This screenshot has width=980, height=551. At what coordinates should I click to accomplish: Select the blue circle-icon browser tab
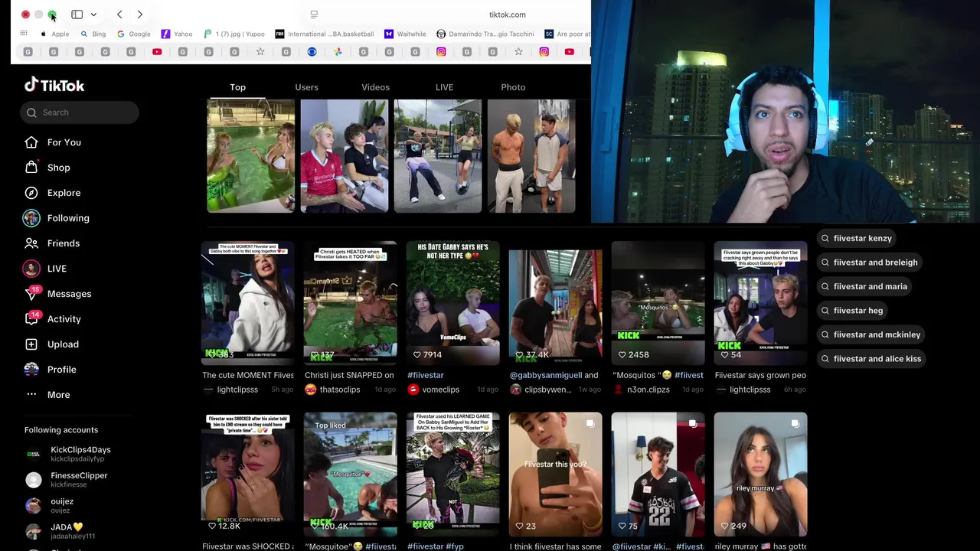(312, 52)
